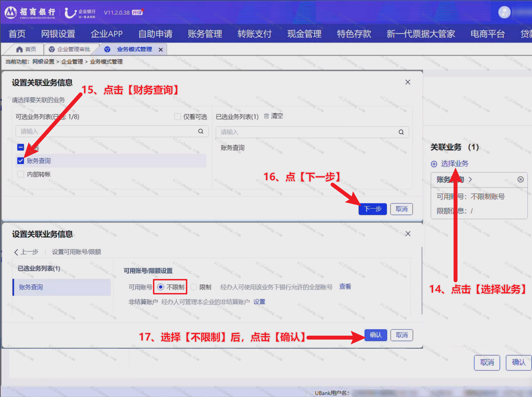Click the search icon in selected business list

tap(401, 132)
